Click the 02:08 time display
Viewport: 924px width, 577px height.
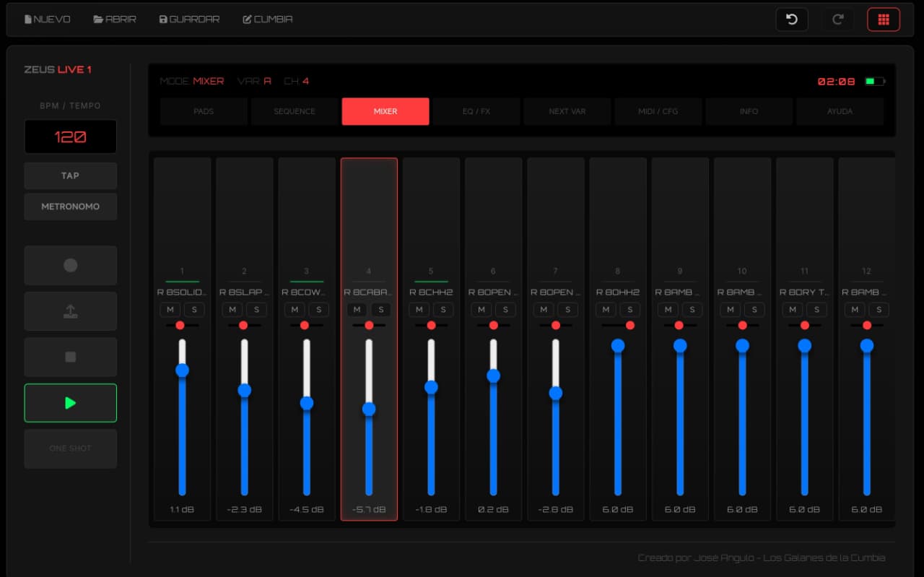836,82
